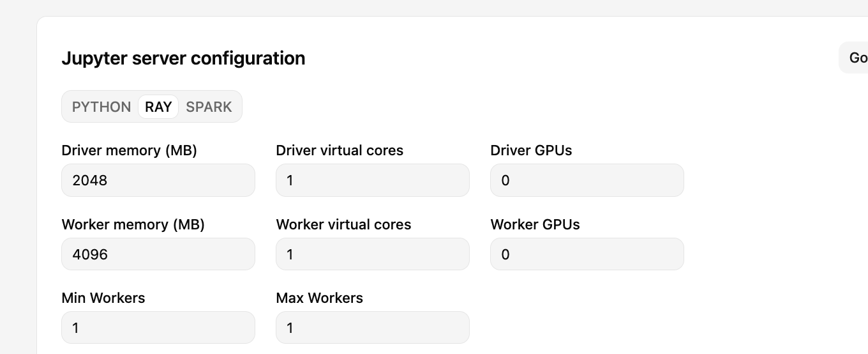Screen dimensions: 868x354
Task: Switch to the PYTHON tab
Action: 101,107
